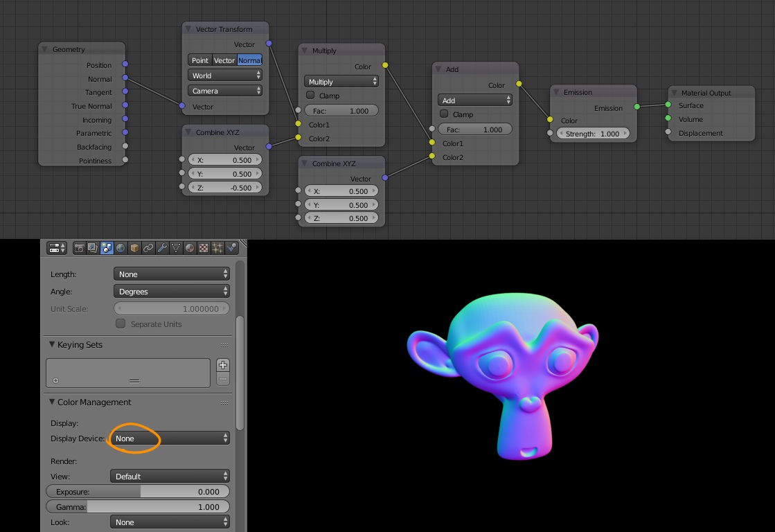Open Scene properties in the header
The image size is (775, 532).
pos(107,247)
